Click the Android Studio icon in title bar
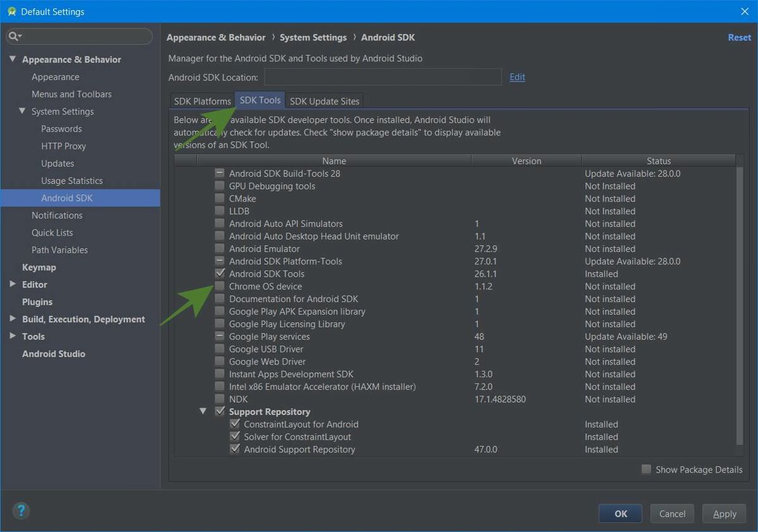 11,11
